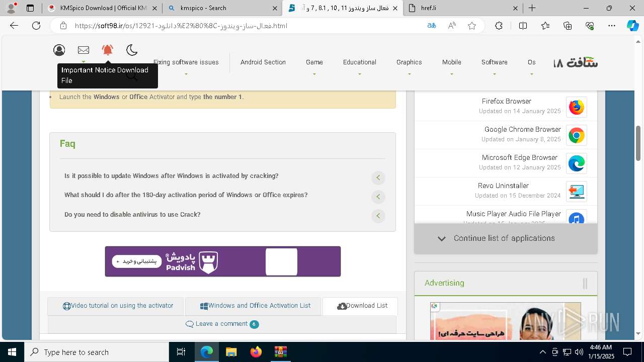The width and height of the screenshot is (644, 362).
Task: Open browser Extensions icon
Action: pyautogui.click(x=499, y=26)
